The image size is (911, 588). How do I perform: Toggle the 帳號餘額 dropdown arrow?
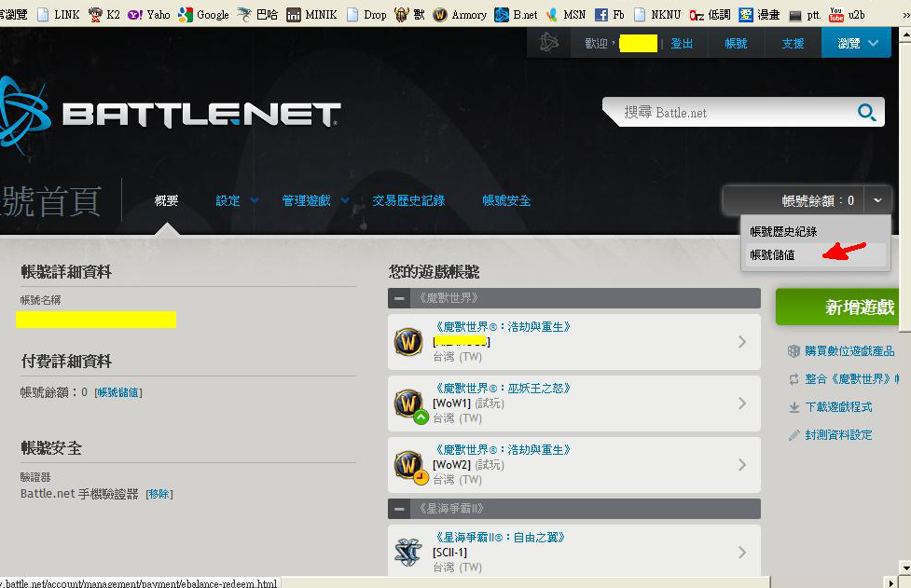pyautogui.click(x=877, y=200)
